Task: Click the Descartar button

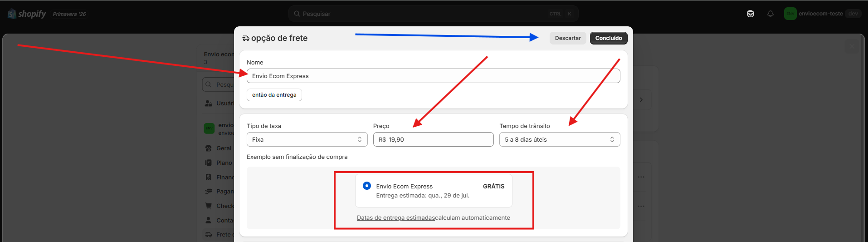Action: tap(568, 38)
